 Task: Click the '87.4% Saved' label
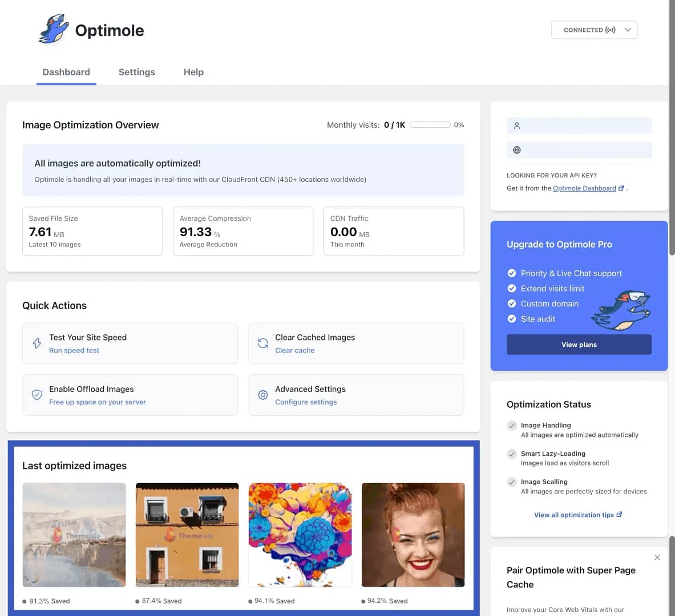162,601
